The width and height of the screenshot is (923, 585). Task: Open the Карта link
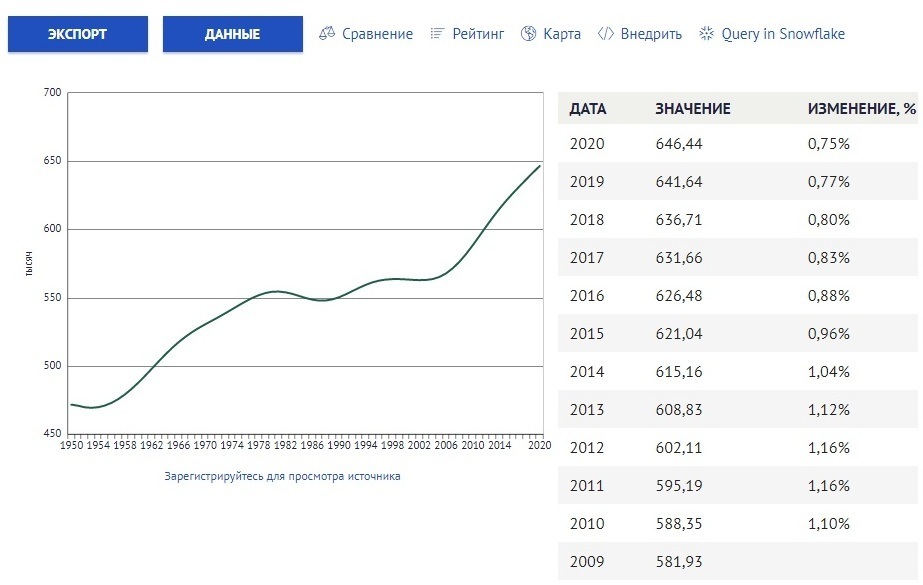point(562,34)
